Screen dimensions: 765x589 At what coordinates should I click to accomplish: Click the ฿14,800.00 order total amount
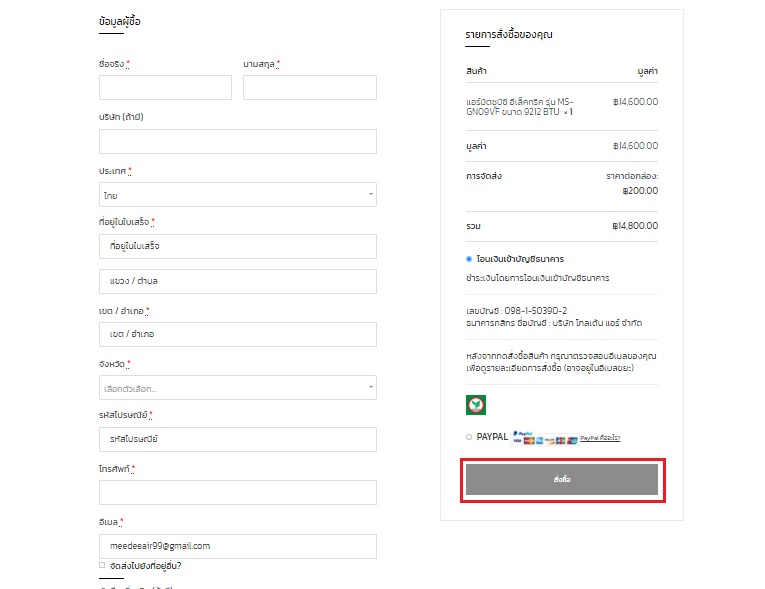tap(635, 226)
